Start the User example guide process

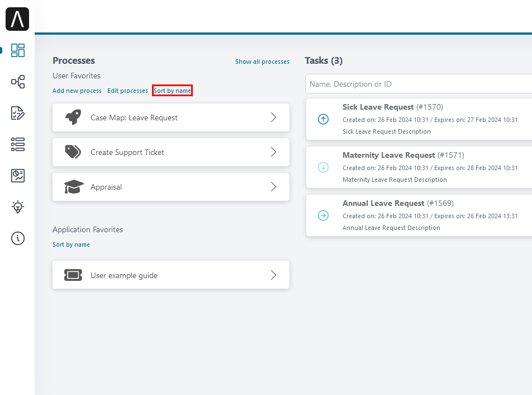[171, 275]
